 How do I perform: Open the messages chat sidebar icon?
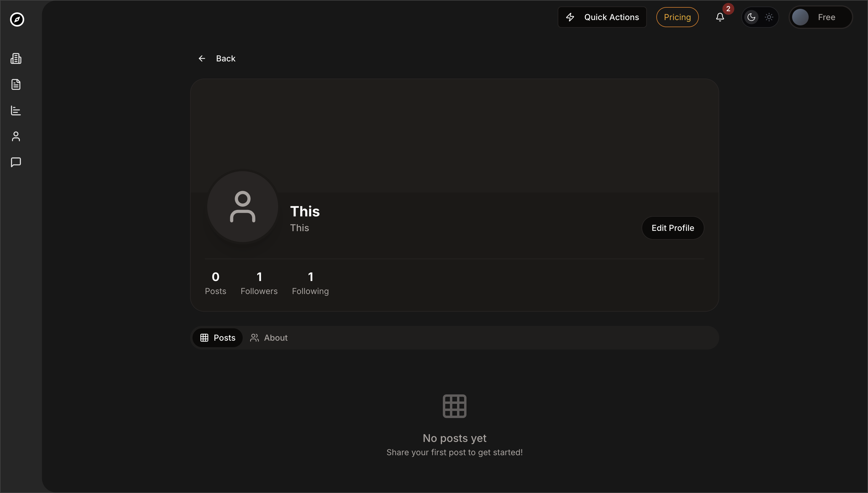click(16, 162)
